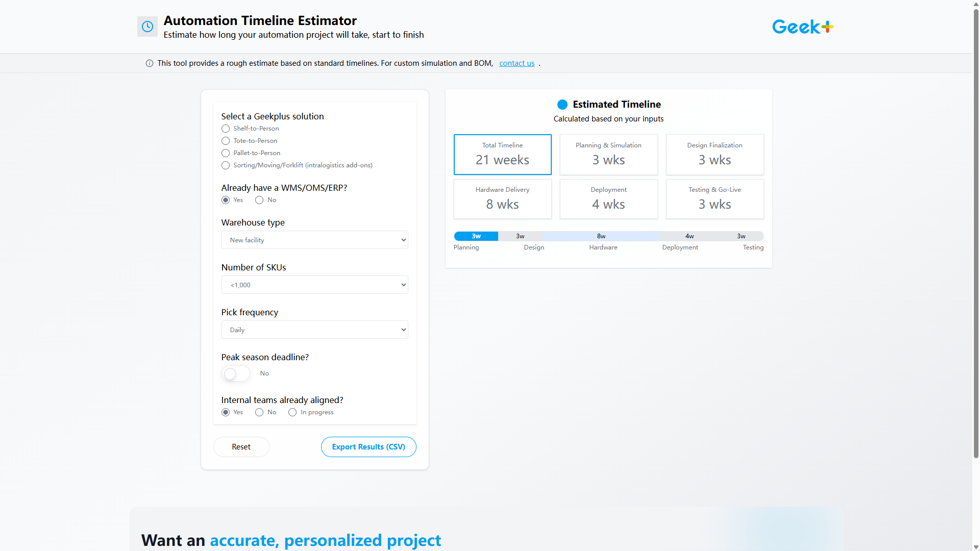Click the info icon in the notice banner

pos(149,63)
